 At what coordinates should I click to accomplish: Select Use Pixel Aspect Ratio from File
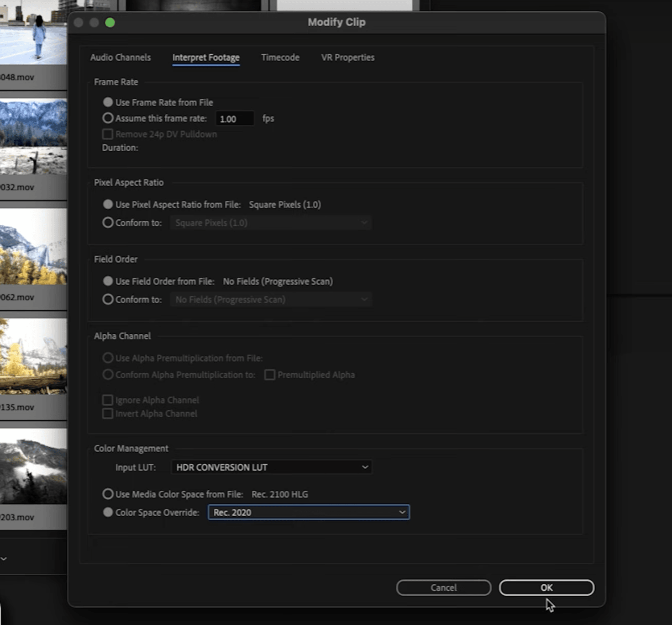pyautogui.click(x=108, y=204)
